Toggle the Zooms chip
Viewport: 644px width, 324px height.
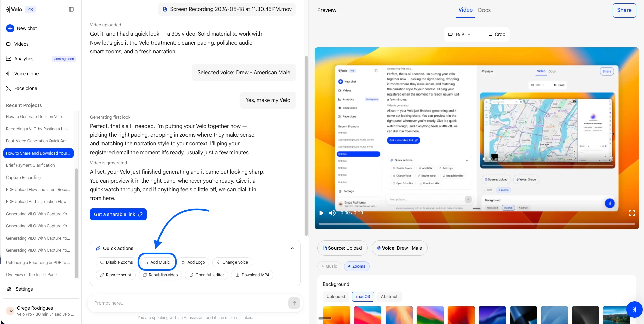click(357, 266)
